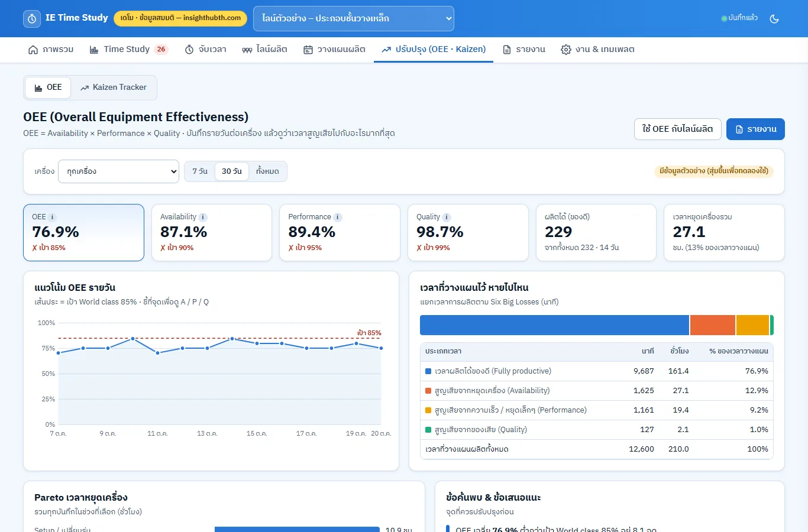Click the document icon beside รายงาน tab

pos(507,50)
